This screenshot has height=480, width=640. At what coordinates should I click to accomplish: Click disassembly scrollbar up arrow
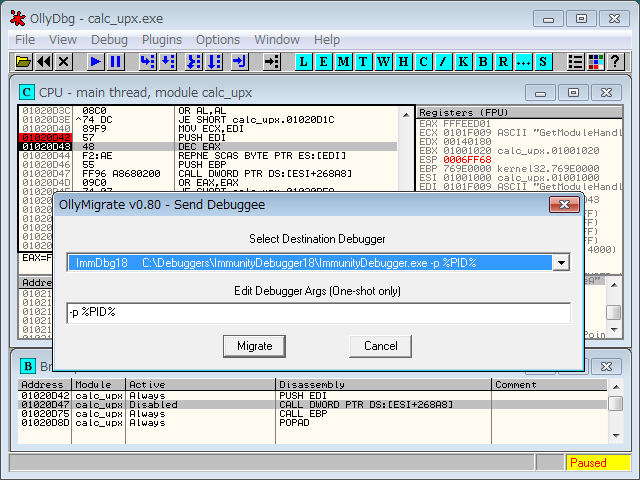tap(406, 115)
